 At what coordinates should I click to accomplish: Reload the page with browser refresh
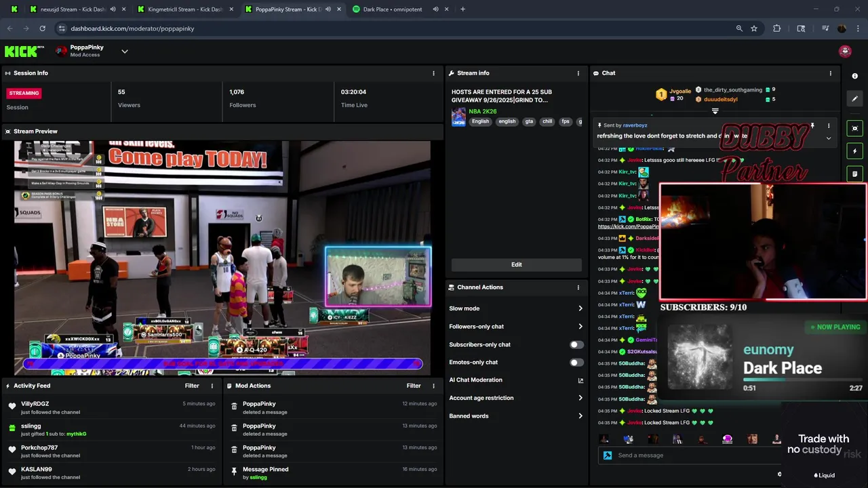(x=42, y=28)
